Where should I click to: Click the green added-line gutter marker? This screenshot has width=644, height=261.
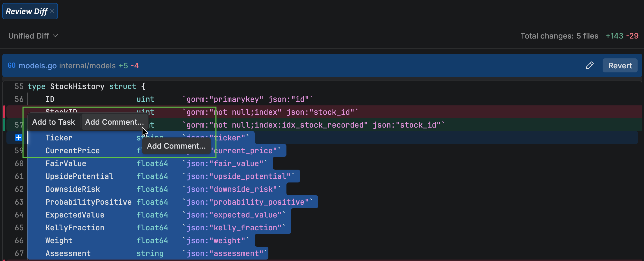4,125
